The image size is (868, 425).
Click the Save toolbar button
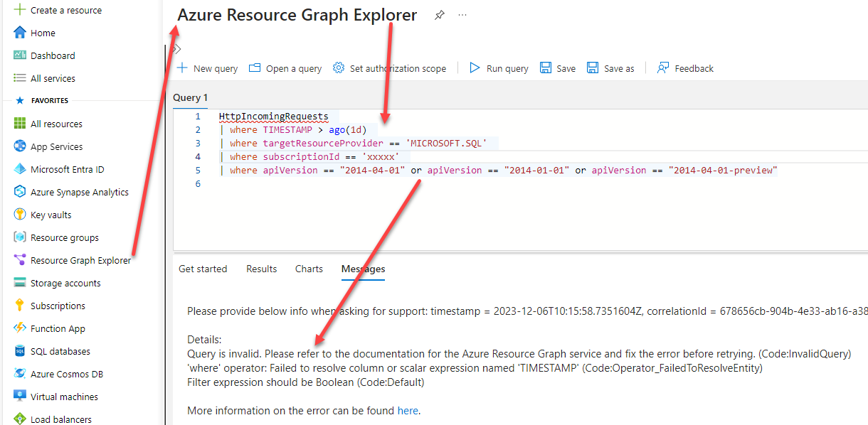point(558,68)
